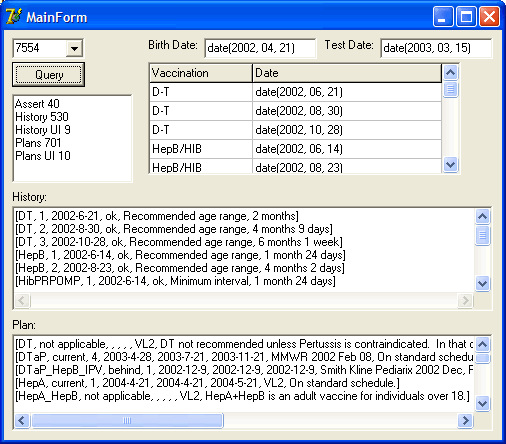This screenshot has height=444, width=506.
Task: Click the Plan horizontal scrollbar thumb
Action: [x=127, y=420]
